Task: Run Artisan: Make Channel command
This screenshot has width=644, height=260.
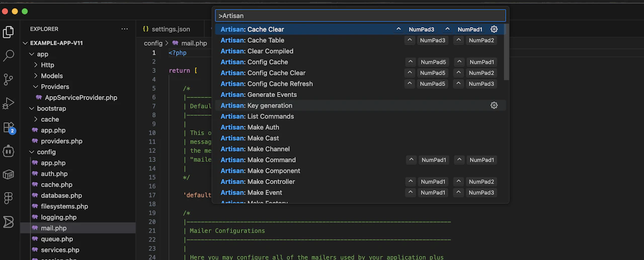Action: point(360,149)
